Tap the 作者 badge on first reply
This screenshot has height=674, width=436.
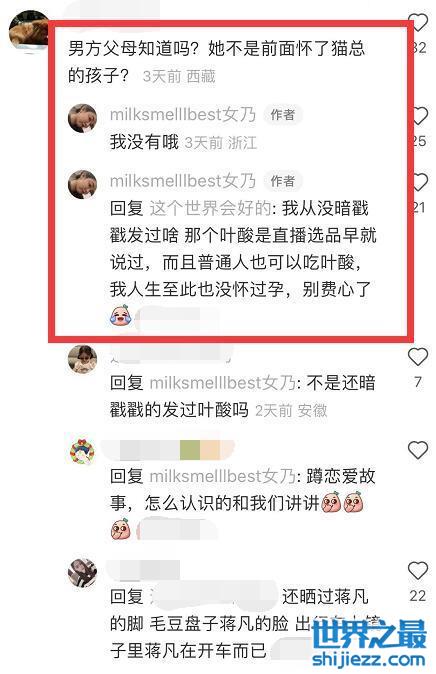pyautogui.click(x=282, y=115)
